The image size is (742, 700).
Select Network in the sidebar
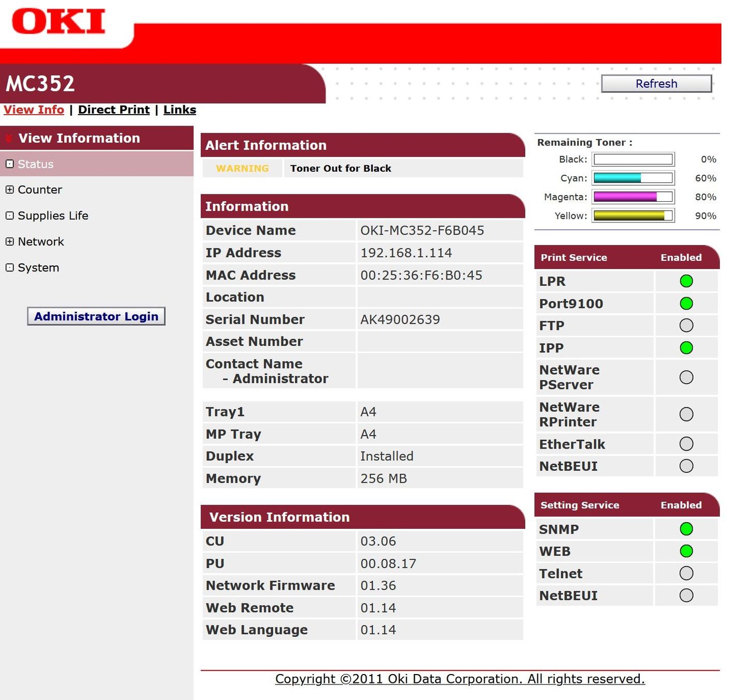41,242
